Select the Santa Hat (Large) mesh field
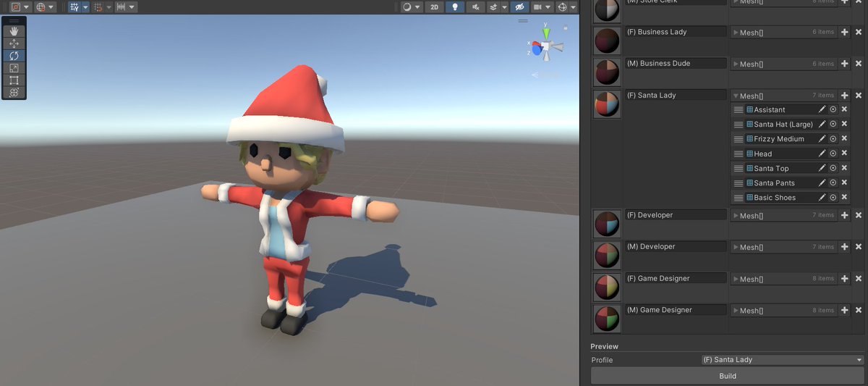This screenshot has height=386, width=868. point(780,124)
